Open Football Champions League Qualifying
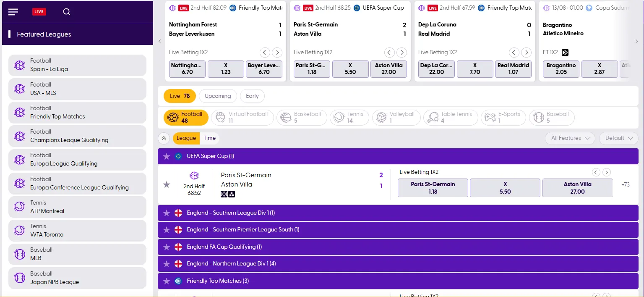 77,136
